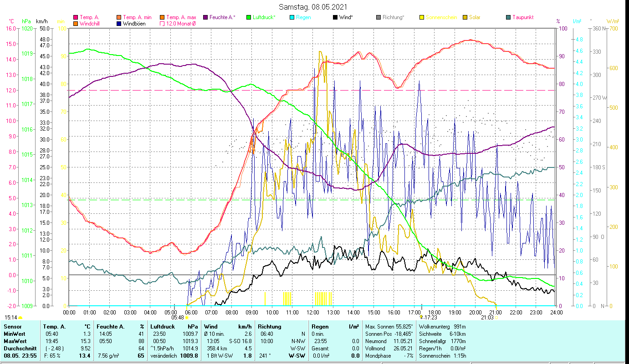Click the Taupunkt legend swatch
This screenshot has height=364, width=629.
coord(508,17)
